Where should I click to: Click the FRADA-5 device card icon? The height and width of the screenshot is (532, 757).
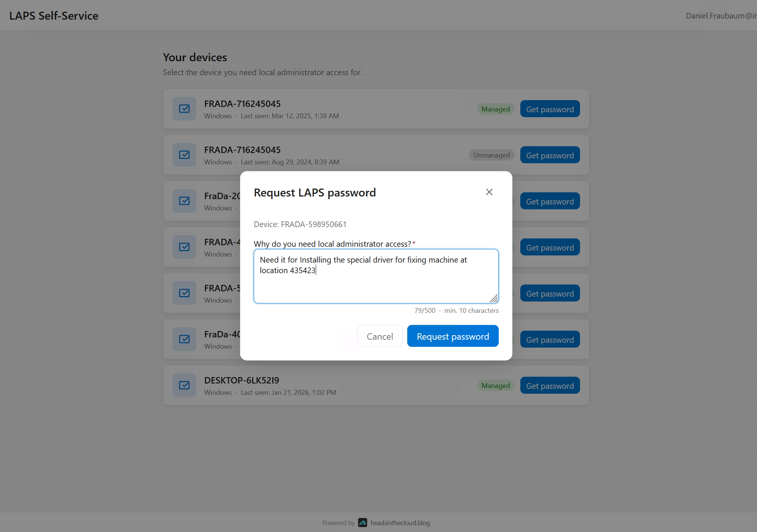click(184, 293)
